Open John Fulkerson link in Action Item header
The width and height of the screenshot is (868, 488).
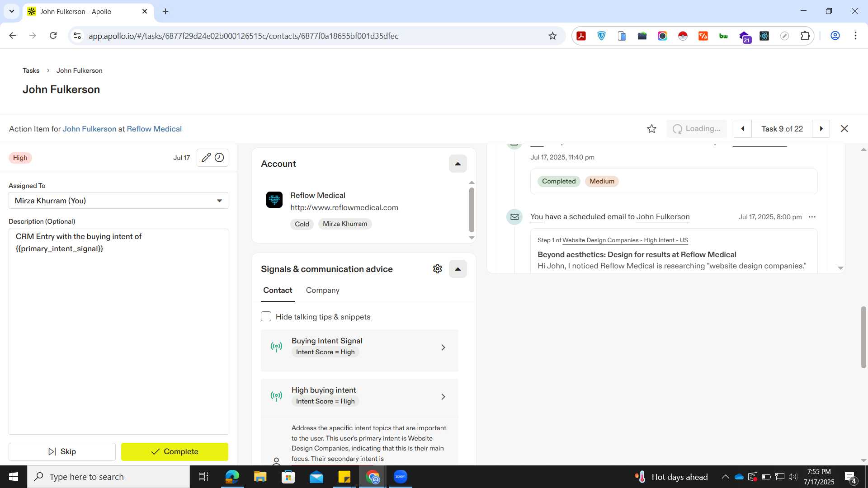[x=89, y=129]
